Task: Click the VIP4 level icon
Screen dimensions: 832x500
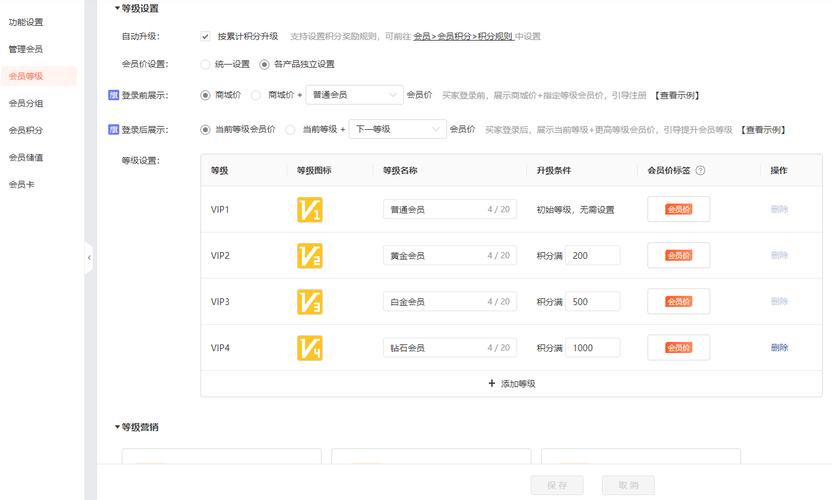Action: coord(310,348)
